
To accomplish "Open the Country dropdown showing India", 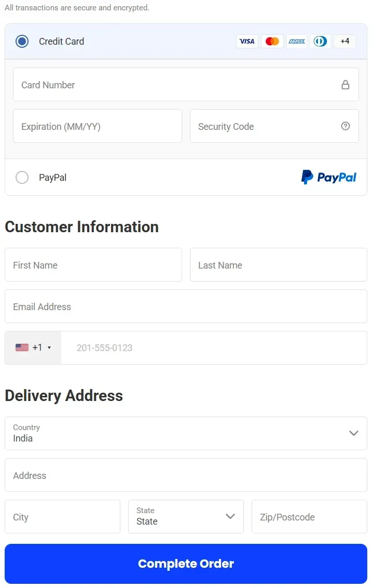I will pyautogui.click(x=186, y=433).
